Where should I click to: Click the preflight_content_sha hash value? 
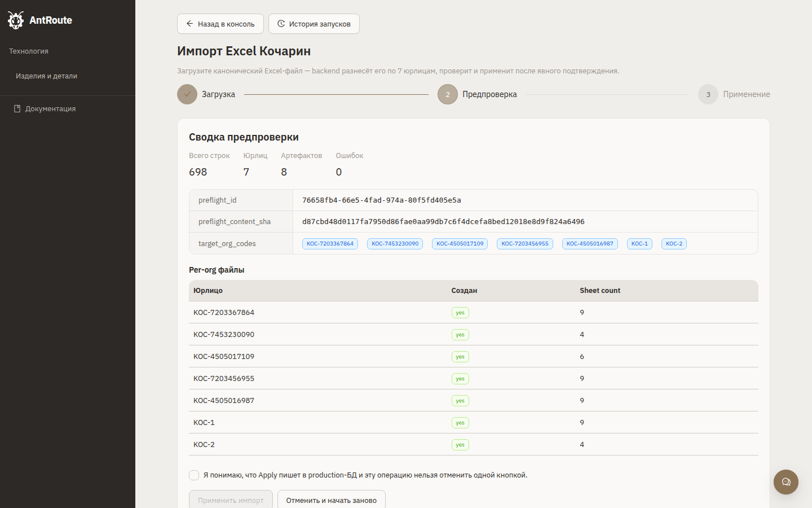pos(443,222)
